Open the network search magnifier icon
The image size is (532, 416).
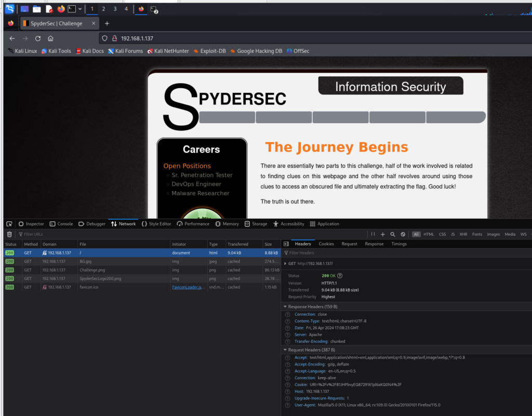tap(393, 234)
